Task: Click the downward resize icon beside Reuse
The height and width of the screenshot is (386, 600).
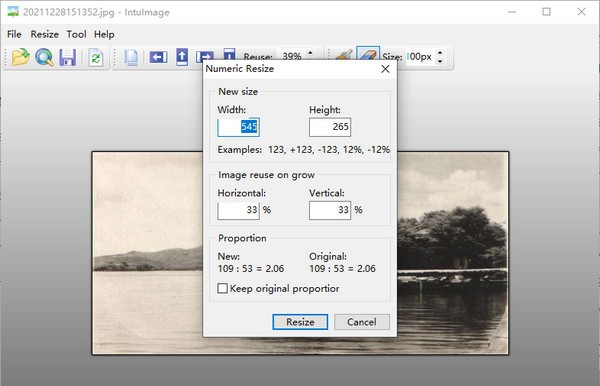Action: pos(229,54)
